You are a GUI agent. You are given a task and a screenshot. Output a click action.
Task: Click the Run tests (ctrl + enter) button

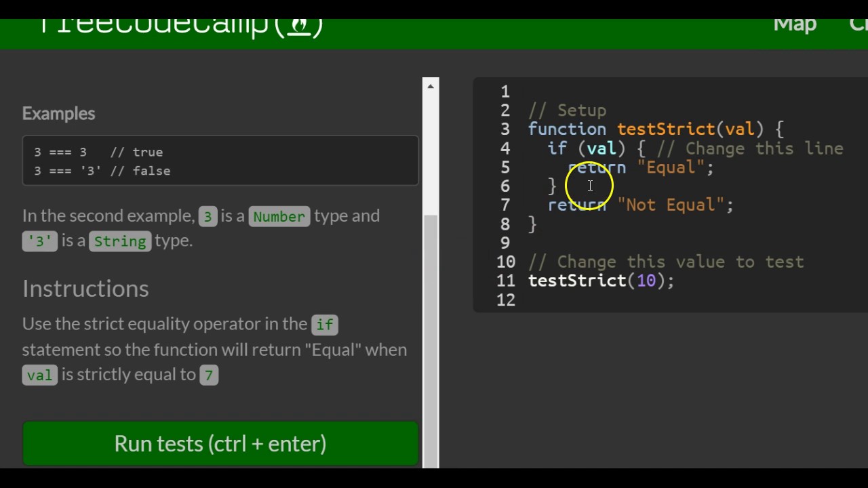[x=220, y=443]
